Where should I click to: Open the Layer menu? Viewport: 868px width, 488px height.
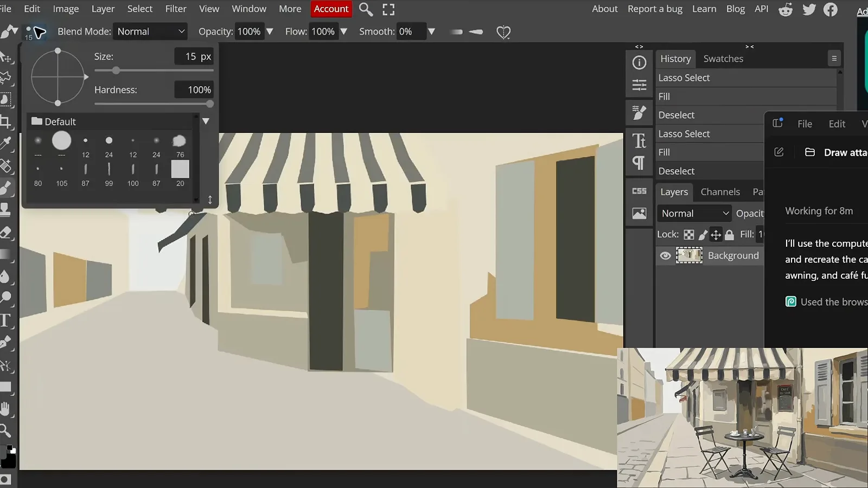pos(103,9)
